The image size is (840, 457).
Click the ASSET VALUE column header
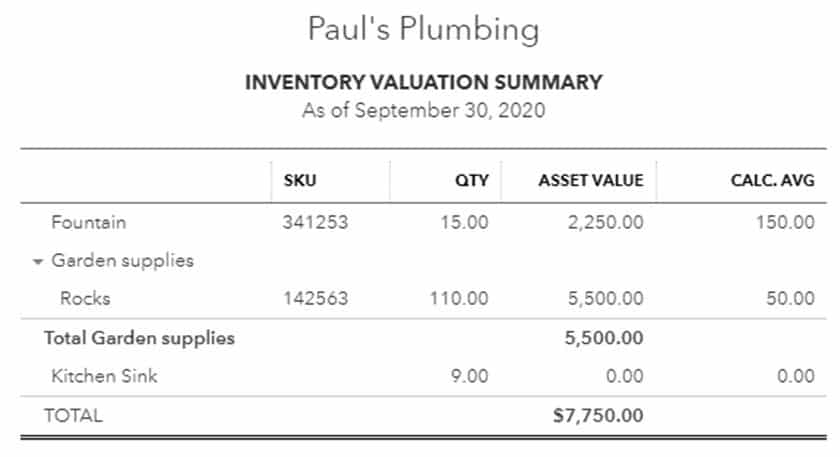click(591, 180)
